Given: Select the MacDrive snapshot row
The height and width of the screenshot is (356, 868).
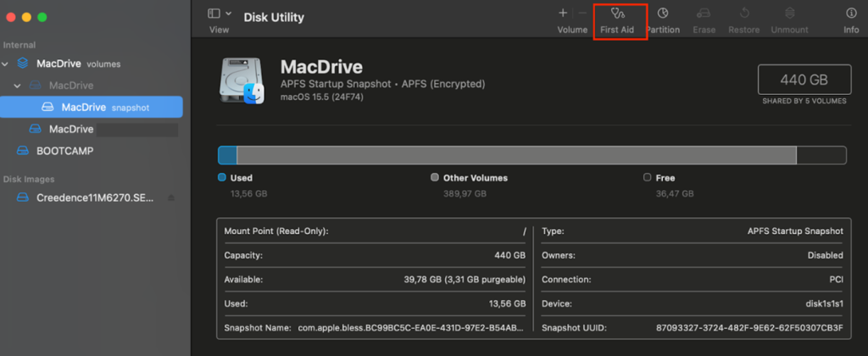Looking at the screenshot, I should (x=92, y=107).
